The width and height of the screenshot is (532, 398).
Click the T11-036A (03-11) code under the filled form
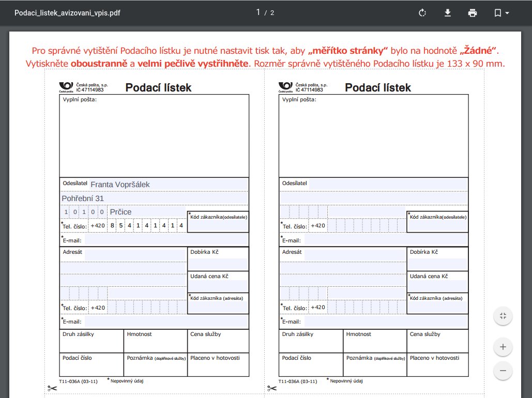78,381
